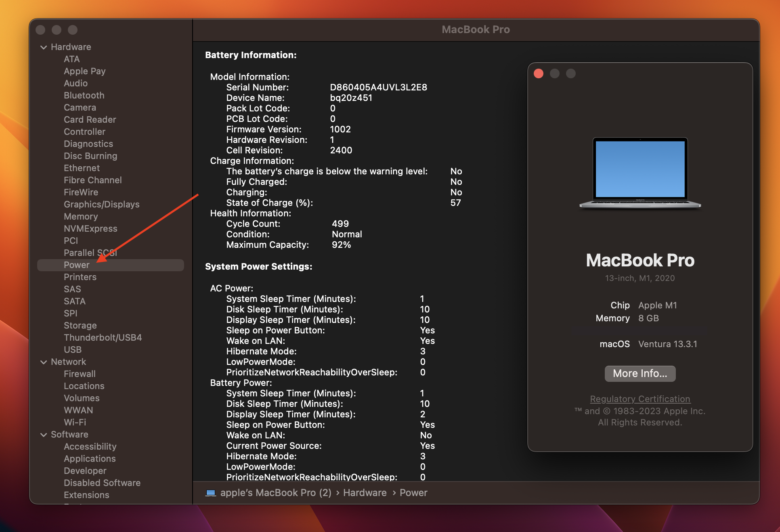Select Audio in the Hardware list
The height and width of the screenshot is (532, 780).
(x=75, y=83)
